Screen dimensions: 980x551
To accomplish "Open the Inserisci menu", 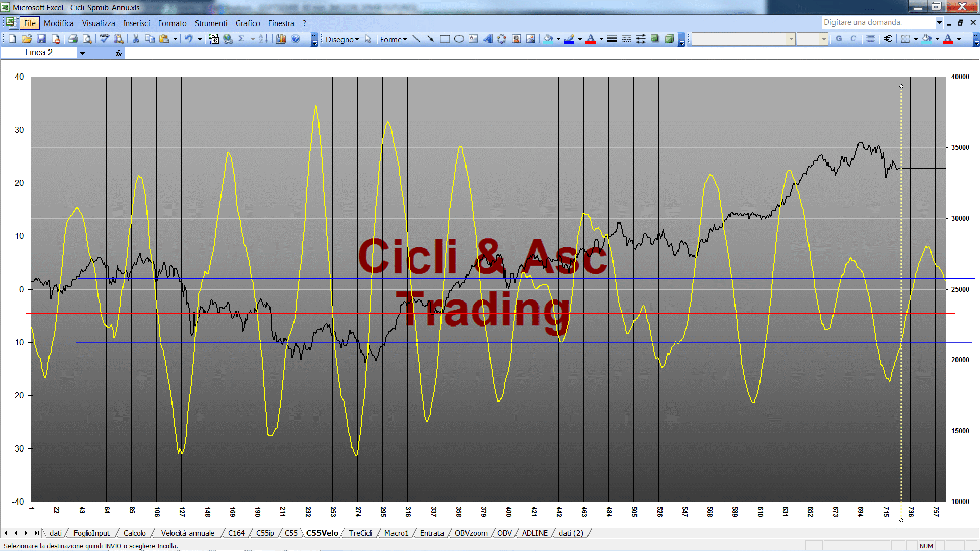I will pos(136,23).
